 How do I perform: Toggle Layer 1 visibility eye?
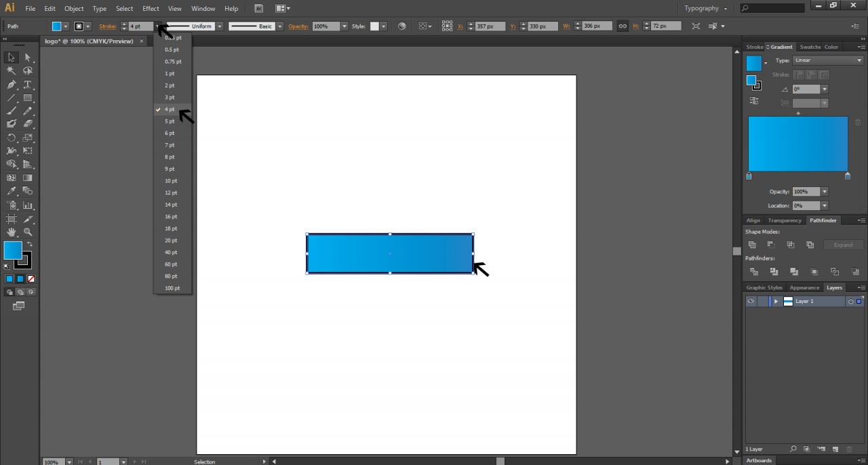(x=751, y=301)
